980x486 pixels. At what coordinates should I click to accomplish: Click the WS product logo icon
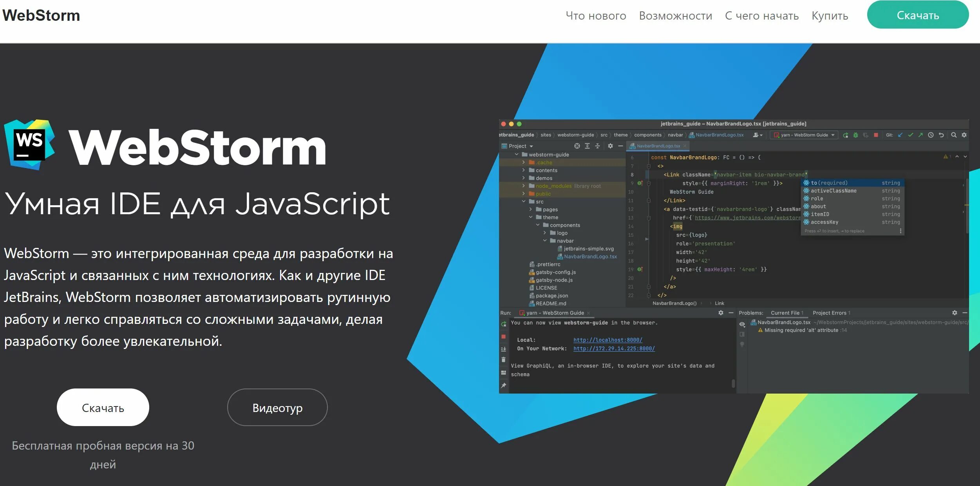(x=29, y=145)
